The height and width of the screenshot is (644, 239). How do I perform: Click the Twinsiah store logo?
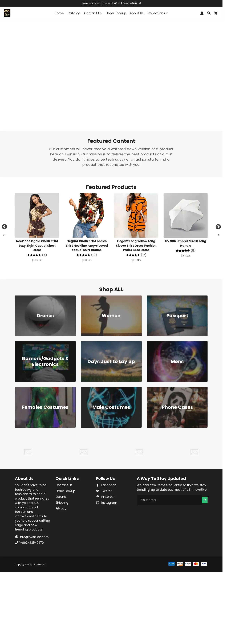(7, 13)
